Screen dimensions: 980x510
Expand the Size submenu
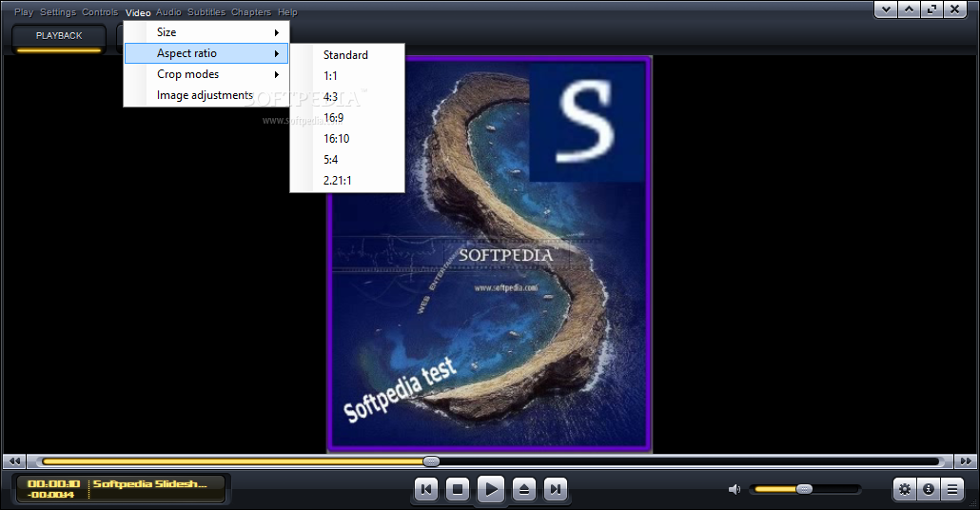pos(206,32)
